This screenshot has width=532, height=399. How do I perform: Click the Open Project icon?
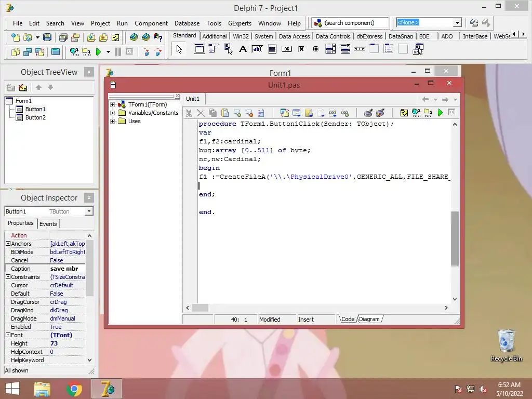pyautogui.click(x=75, y=37)
